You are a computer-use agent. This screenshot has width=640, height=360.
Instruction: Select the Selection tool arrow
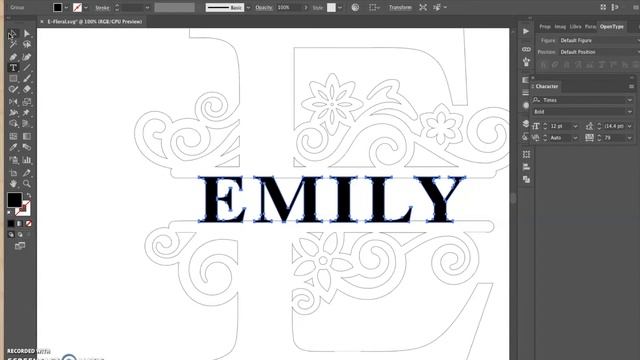click(13, 33)
